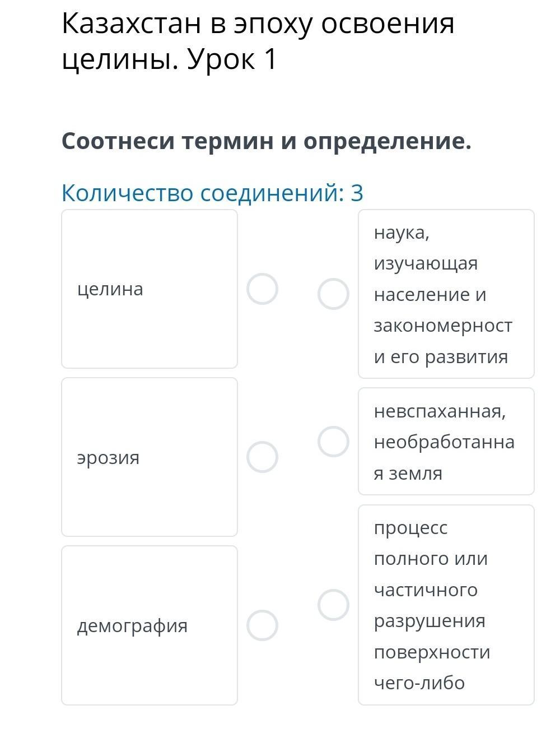
Task: Click the 'наука, изучающая население' definition card
Action: [x=446, y=294]
